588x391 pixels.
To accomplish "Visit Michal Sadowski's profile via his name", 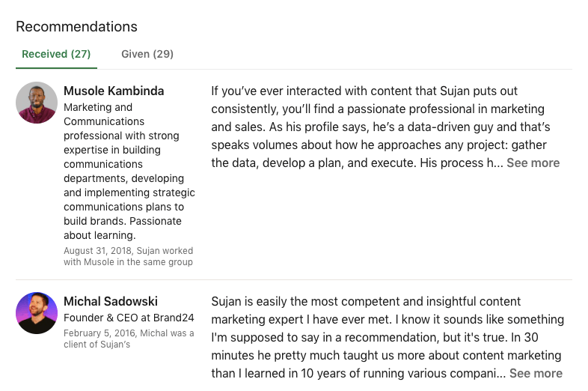I will 111,301.
